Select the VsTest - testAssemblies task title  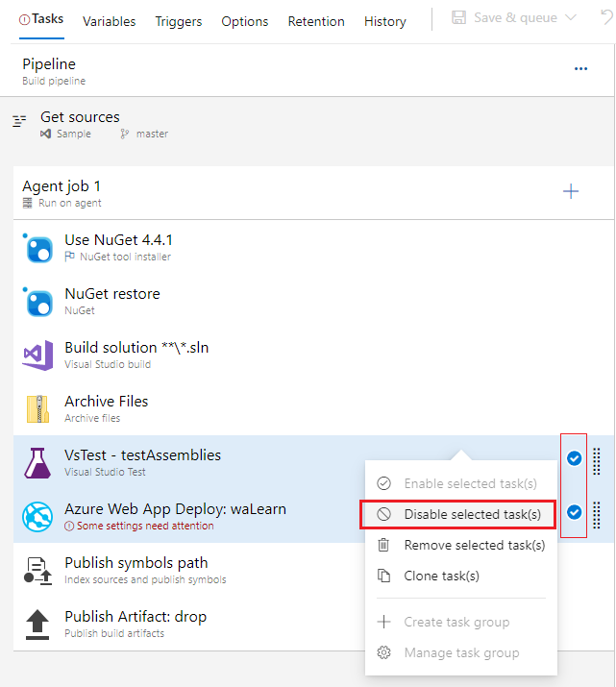(143, 454)
